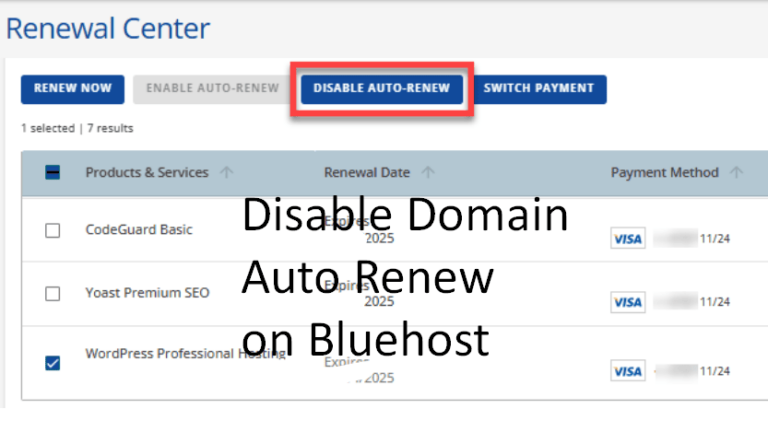Uncheck the WordPress Professional Hosting checkbox
Image resolution: width=768 pixels, height=432 pixels.
52,363
